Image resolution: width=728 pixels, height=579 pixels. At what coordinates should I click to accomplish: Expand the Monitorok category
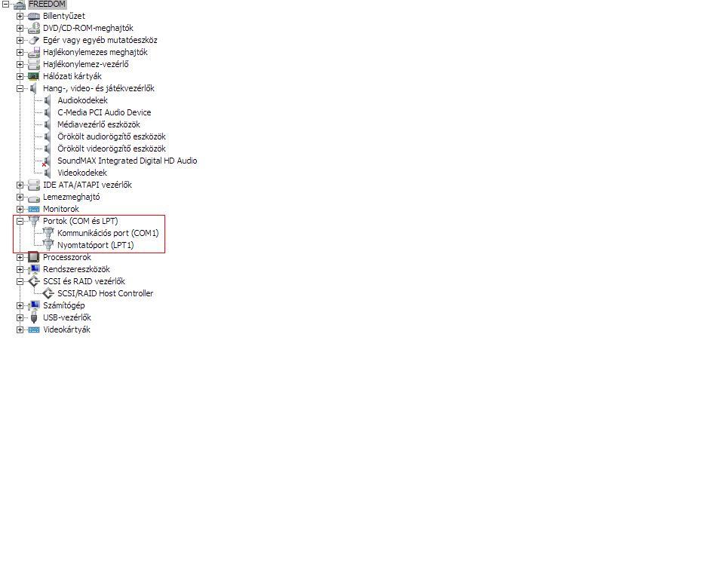point(20,210)
